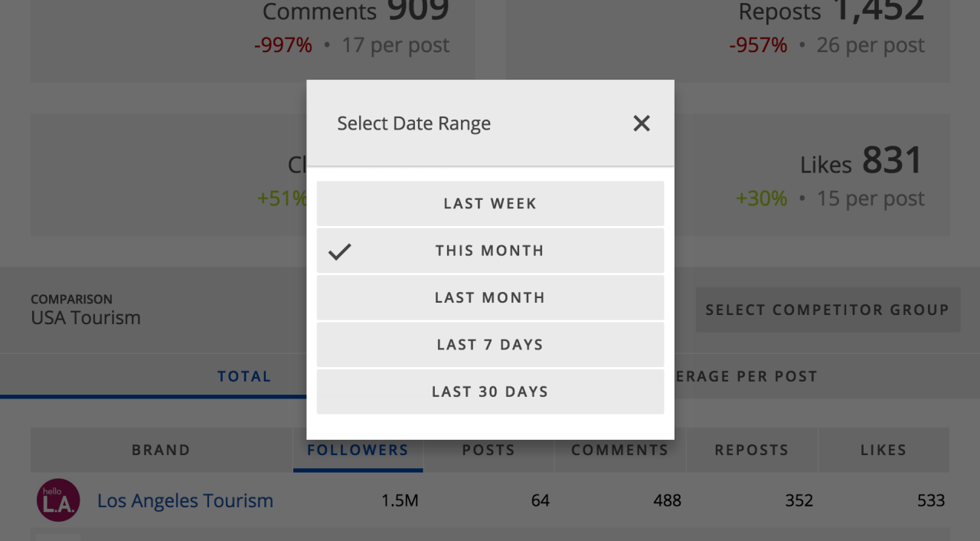Select the Last 7 Days option
Viewport: 980px width, 541px height.
(x=490, y=345)
